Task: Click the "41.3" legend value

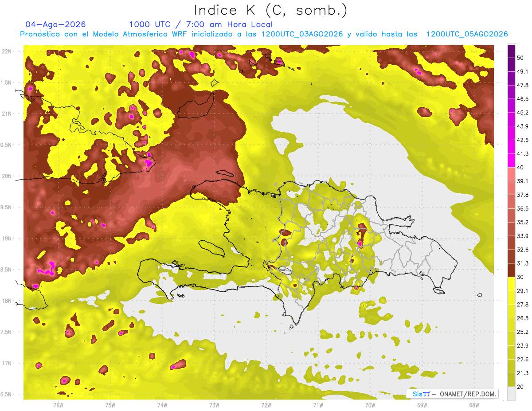Action: 523,154
